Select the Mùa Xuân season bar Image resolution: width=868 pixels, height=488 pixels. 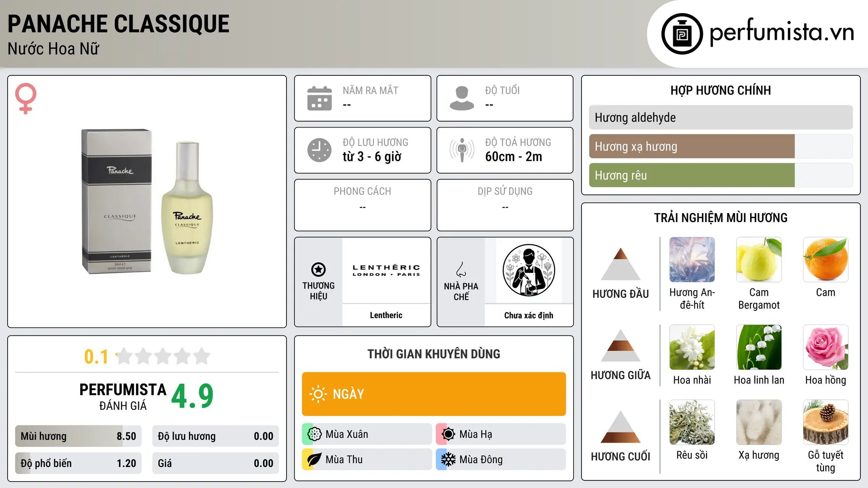click(367, 434)
